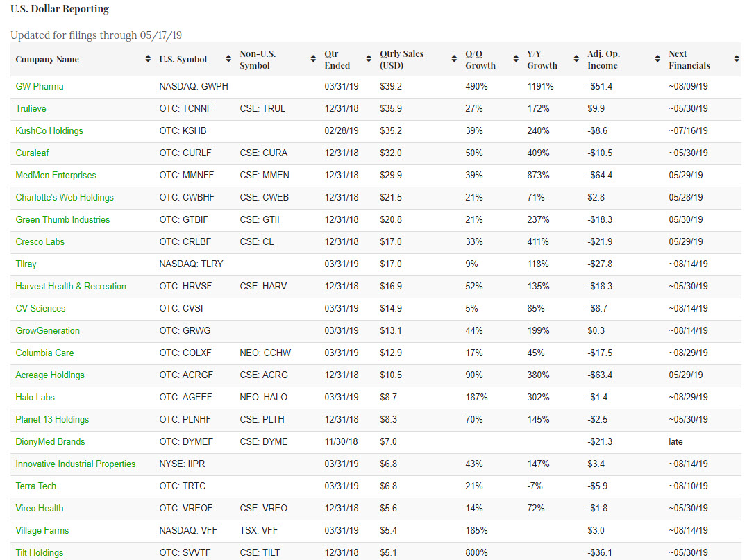Select Green Thumb Industries link
Image resolution: width=747 pixels, height=560 pixels.
click(62, 220)
